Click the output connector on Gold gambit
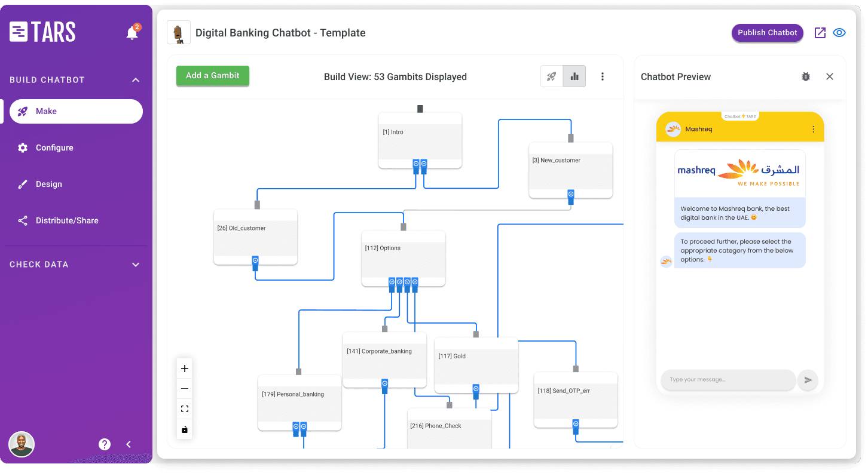The image size is (868, 473). (476, 392)
